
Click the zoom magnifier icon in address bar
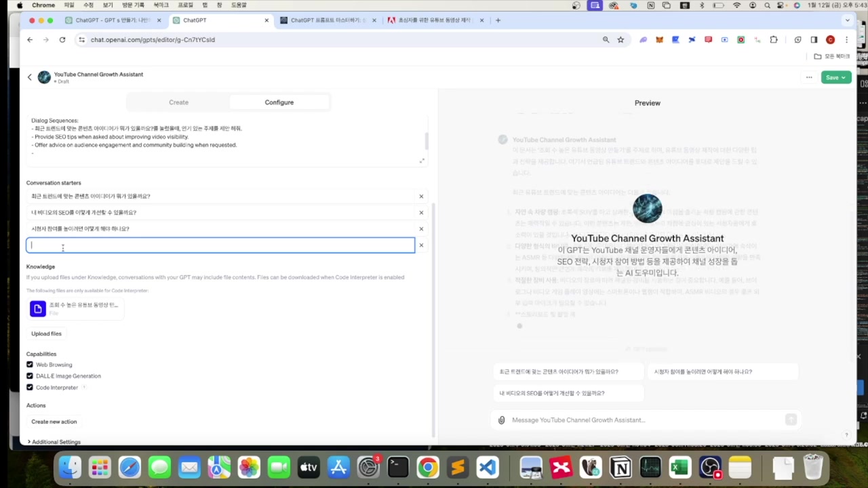click(x=606, y=40)
